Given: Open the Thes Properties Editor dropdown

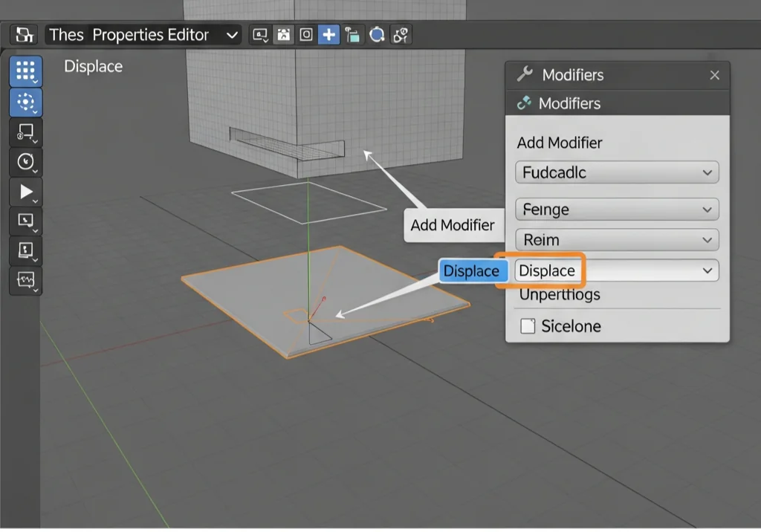Looking at the screenshot, I should coord(143,35).
